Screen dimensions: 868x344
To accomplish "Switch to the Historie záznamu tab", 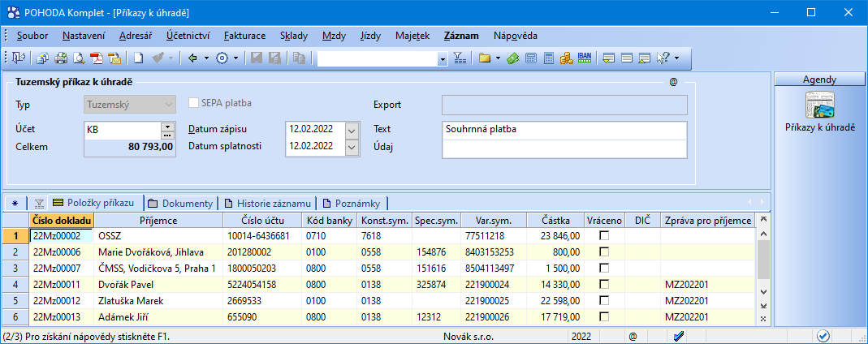I will pos(267,203).
